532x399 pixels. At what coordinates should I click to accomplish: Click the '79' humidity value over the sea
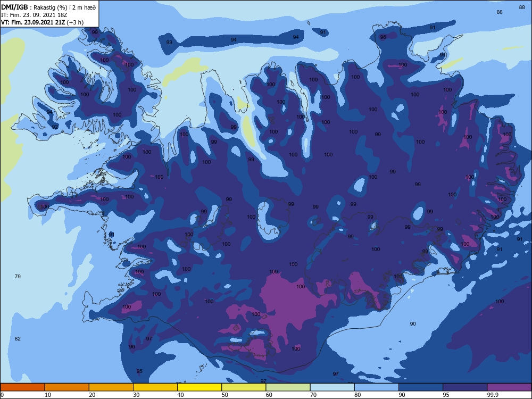(x=18, y=277)
